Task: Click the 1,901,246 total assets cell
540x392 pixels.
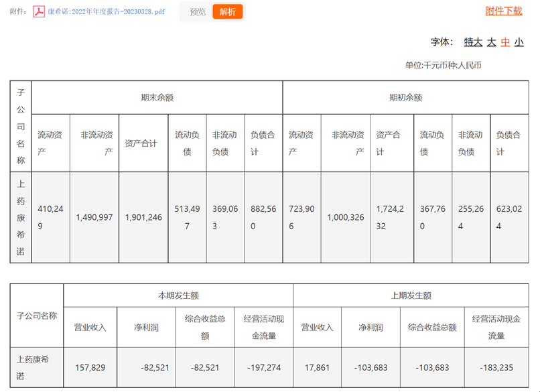Action: [x=143, y=218]
